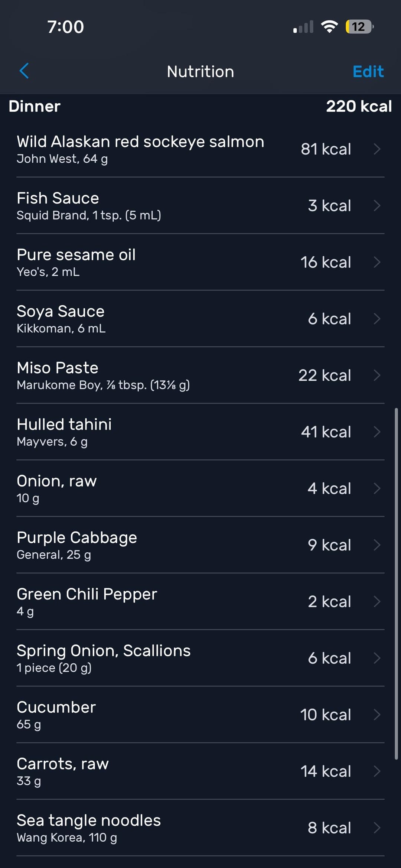This screenshot has height=868, width=401.
Task: Tap the chevron beside Purple Cabbage
Action: tap(377, 545)
